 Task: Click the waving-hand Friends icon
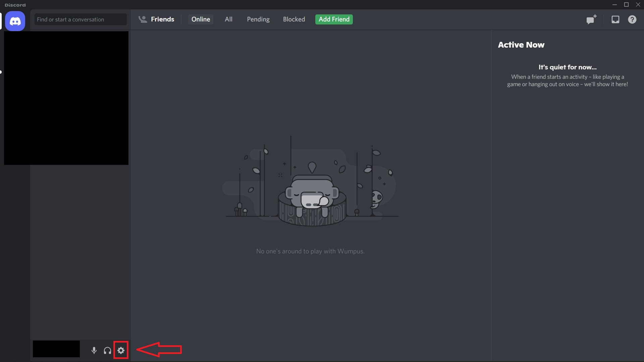pos(143,19)
